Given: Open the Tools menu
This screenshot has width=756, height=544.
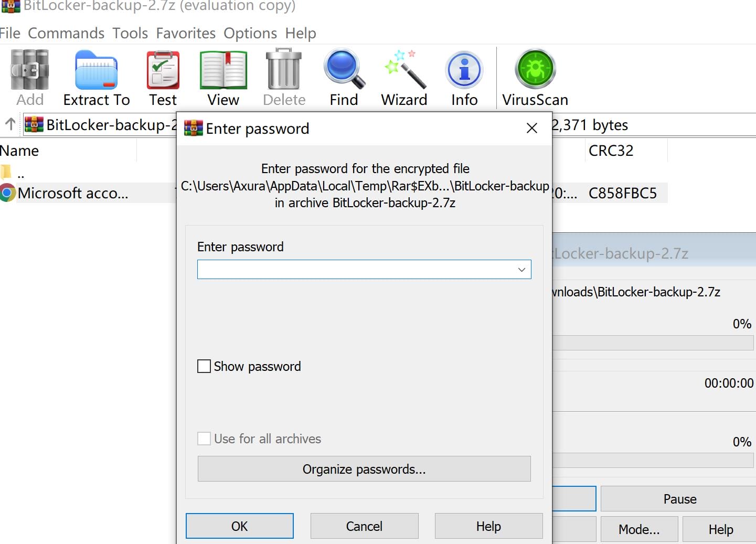Looking at the screenshot, I should pyautogui.click(x=130, y=33).
